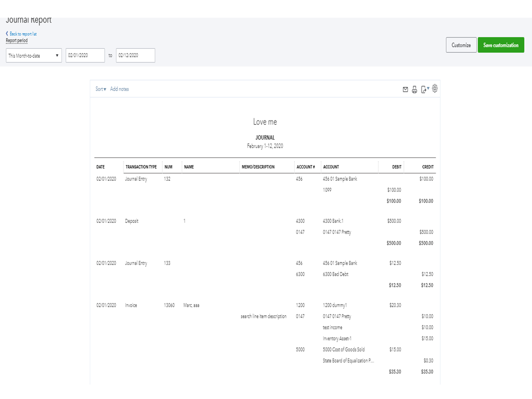The width and height of the screenshot is (532, 399).
Task: Click the green Save customization button
Action: point(500,45)
